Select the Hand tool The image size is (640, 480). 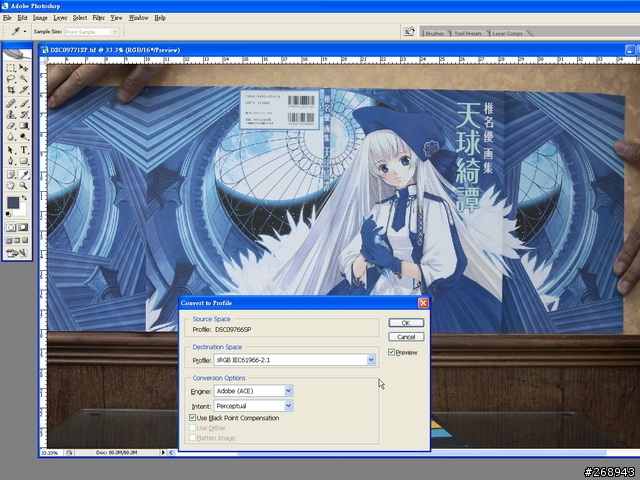(x=11, y=186)
